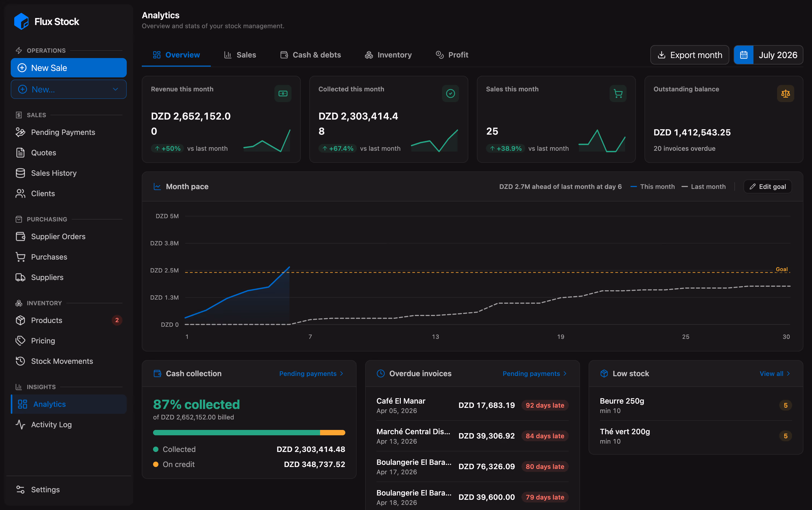Click the Pricing tag icon
This screenshot has width=812, height=510.
21,341
